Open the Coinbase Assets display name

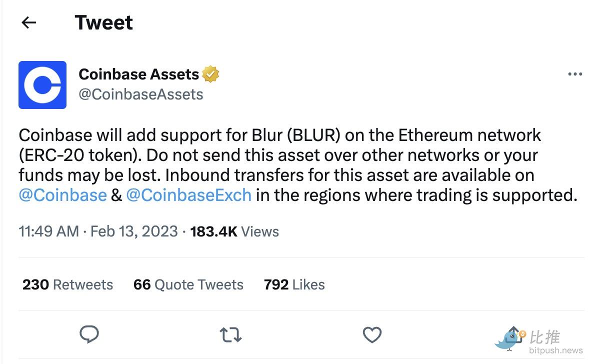tap(139, 74)
